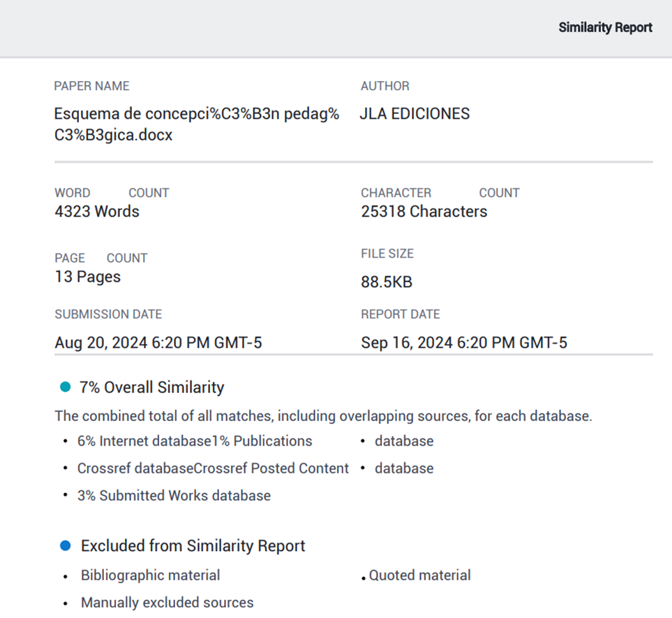Click the Quoted material item
The image size is (672, 618).
click(419, 575)
